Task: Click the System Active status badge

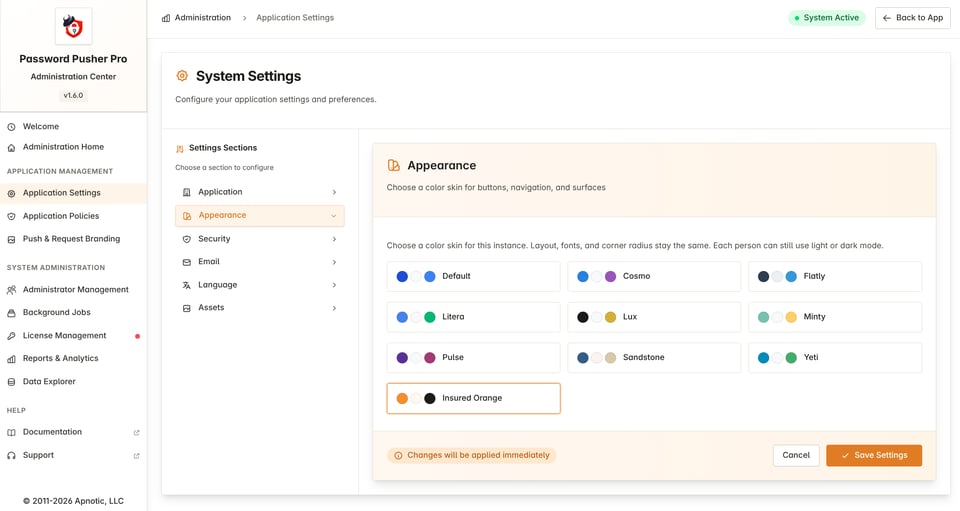Action: pyautogui.click(x=827, y=18)
